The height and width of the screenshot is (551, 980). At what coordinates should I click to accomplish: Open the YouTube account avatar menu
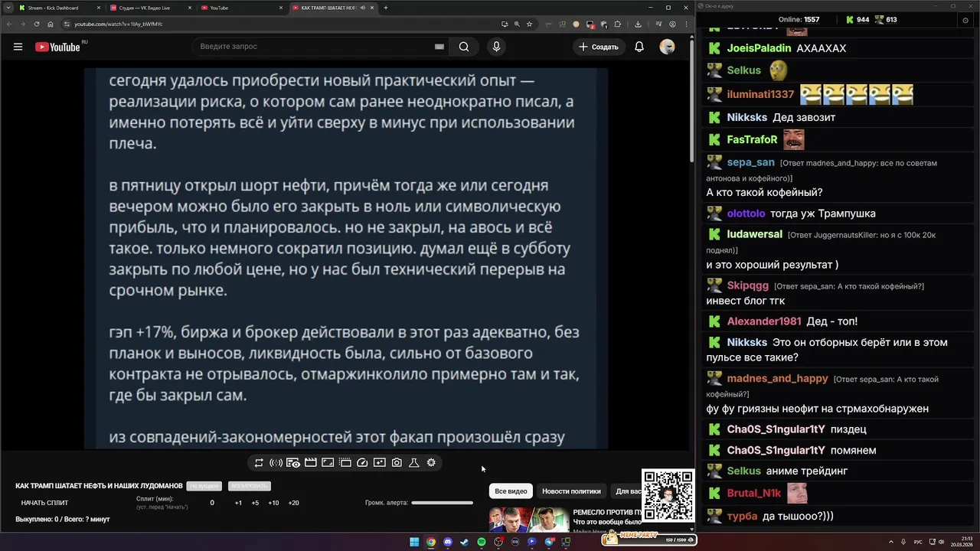667,47
